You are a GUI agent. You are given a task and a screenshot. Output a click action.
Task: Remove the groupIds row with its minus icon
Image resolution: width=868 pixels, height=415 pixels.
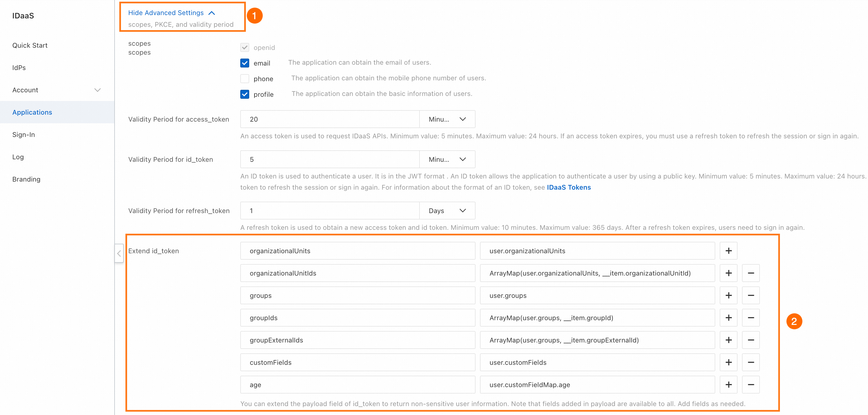[750, 318]
